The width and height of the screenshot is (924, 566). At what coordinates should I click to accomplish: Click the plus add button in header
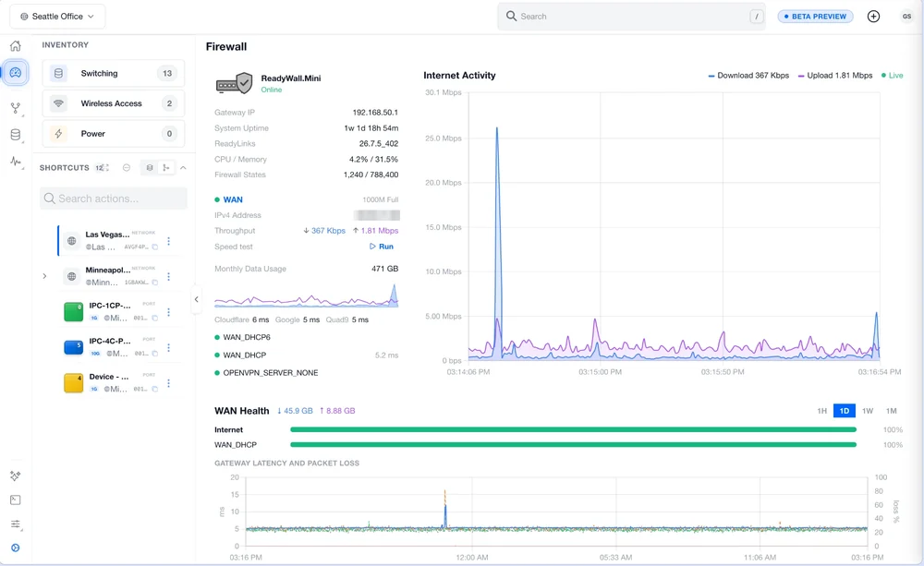[873, 17]
